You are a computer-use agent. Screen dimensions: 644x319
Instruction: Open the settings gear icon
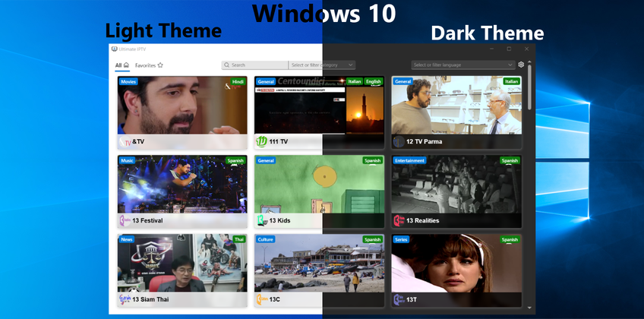pos(521,65)
